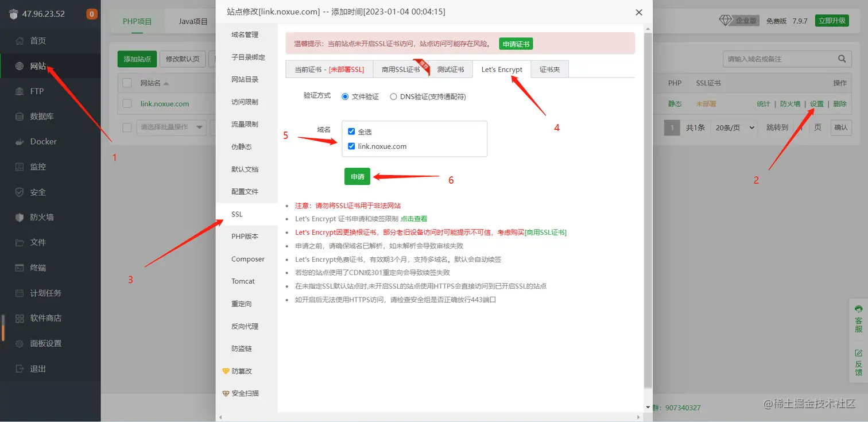Switch to 测试证书 tab

tap(451, 69)
